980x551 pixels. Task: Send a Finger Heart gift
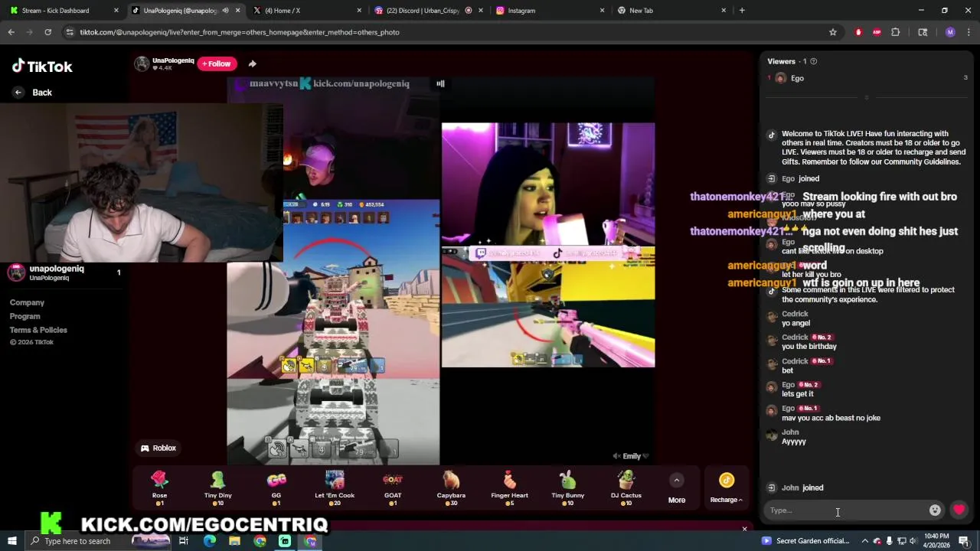[509, 488]
